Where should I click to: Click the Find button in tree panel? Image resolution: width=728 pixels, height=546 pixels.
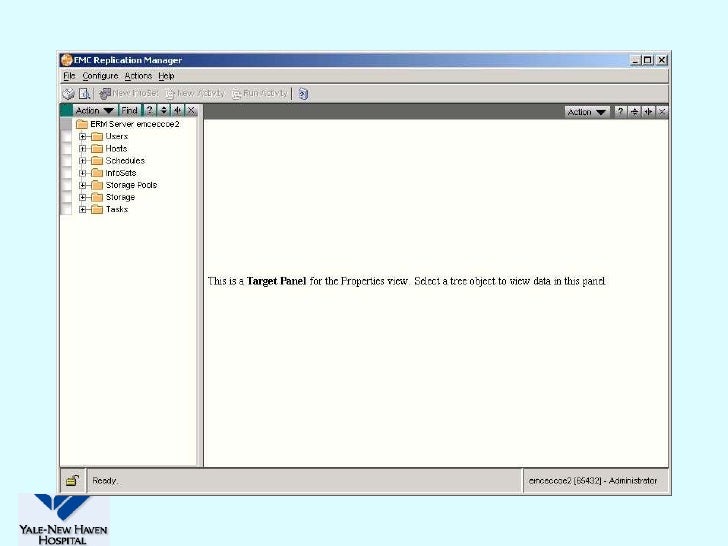point(129,110)
